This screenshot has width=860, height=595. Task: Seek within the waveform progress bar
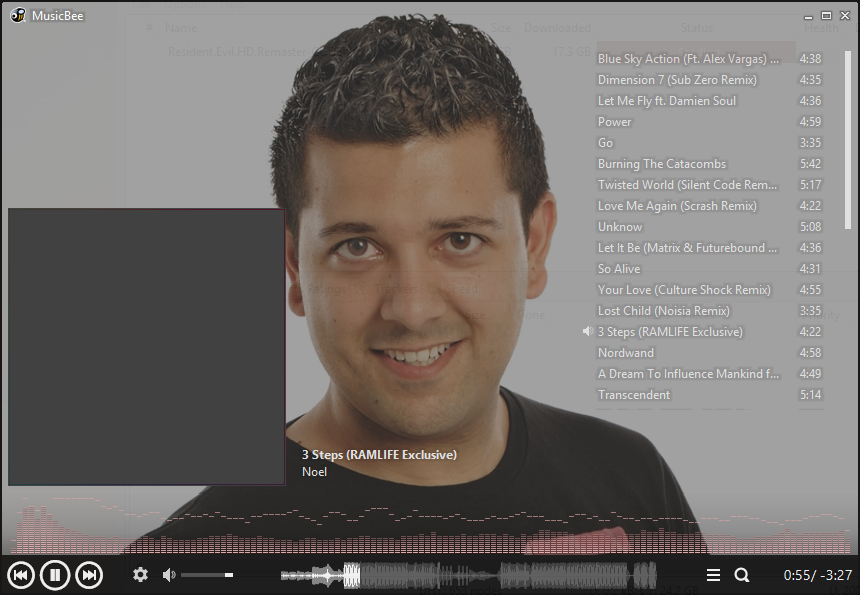pos(468,575)
